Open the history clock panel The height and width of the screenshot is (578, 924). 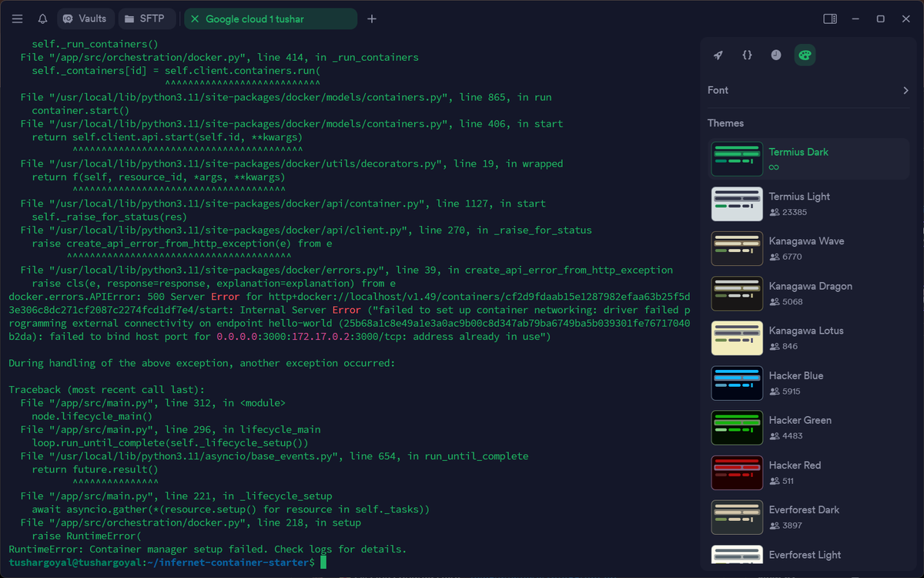[776, 55]
